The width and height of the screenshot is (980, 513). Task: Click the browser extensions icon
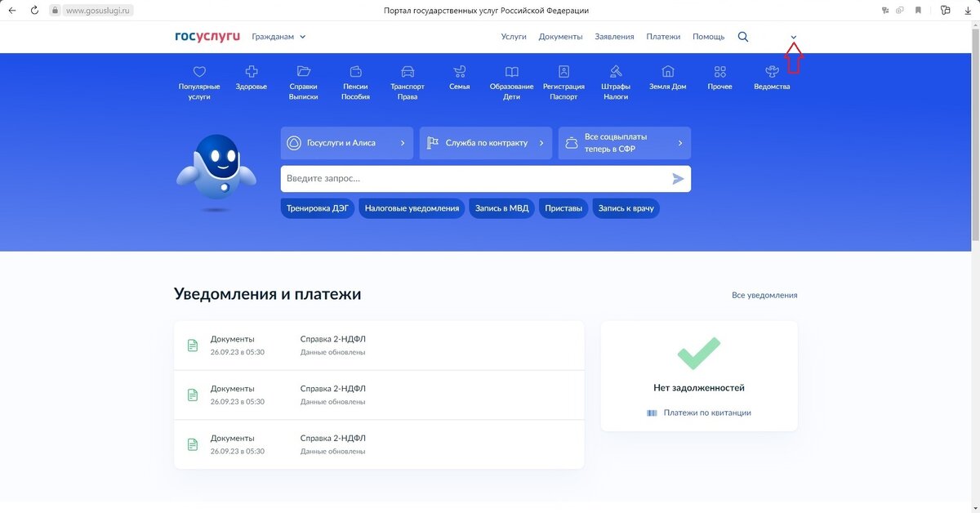[x=946, y=11]
